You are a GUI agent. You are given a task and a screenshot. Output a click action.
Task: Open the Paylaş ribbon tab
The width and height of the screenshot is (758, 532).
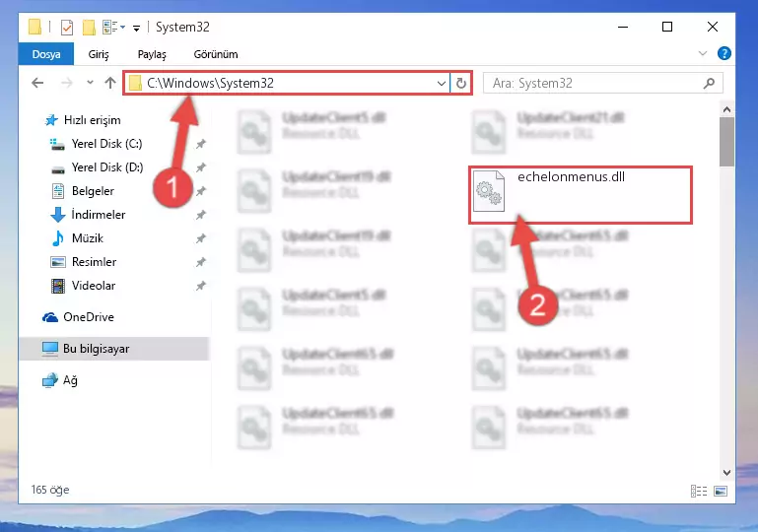click(152, 54)
